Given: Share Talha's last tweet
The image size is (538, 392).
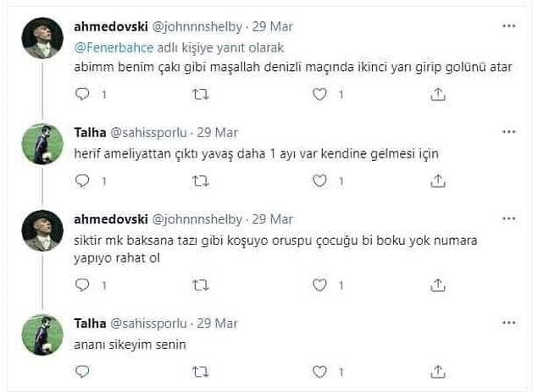Looking at the screenshot, I should pos(438,372).
